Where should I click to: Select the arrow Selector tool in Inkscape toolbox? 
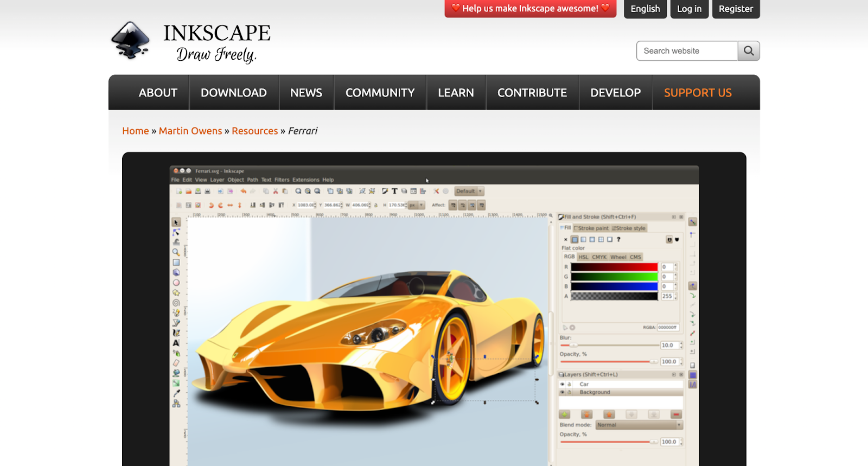tap(176, 222)
